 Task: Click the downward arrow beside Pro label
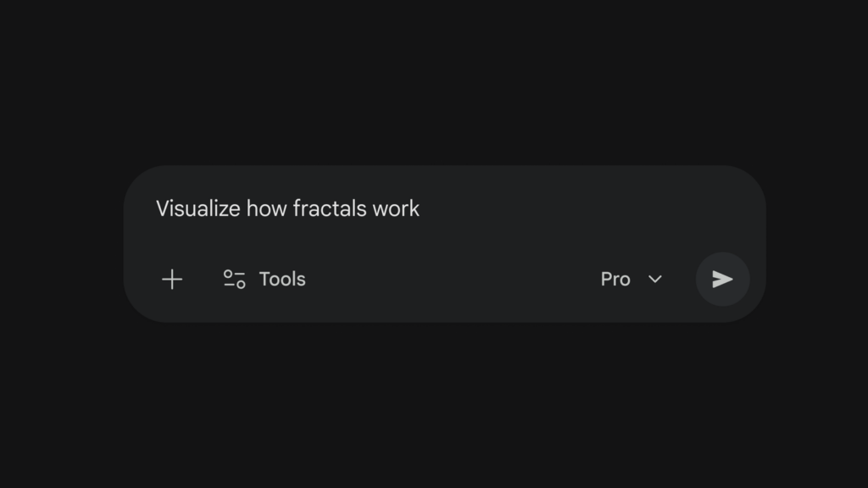[654, 280]
